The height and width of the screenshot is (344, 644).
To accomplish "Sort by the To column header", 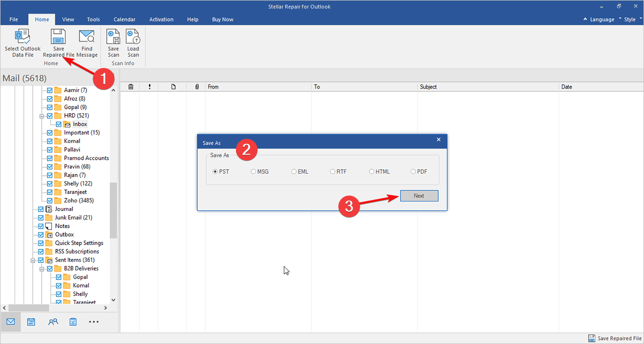I will 364,87.
